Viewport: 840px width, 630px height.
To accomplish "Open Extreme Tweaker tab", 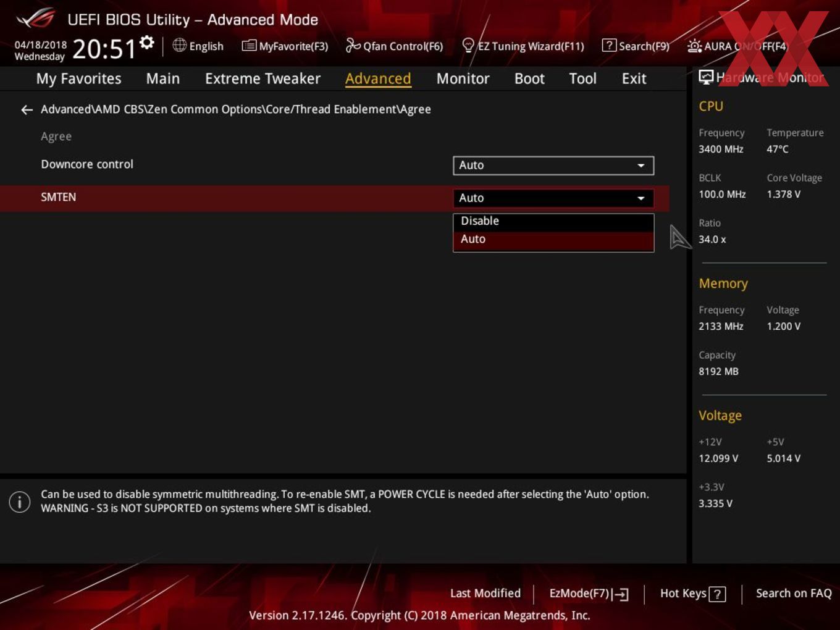I will point(262,78).
